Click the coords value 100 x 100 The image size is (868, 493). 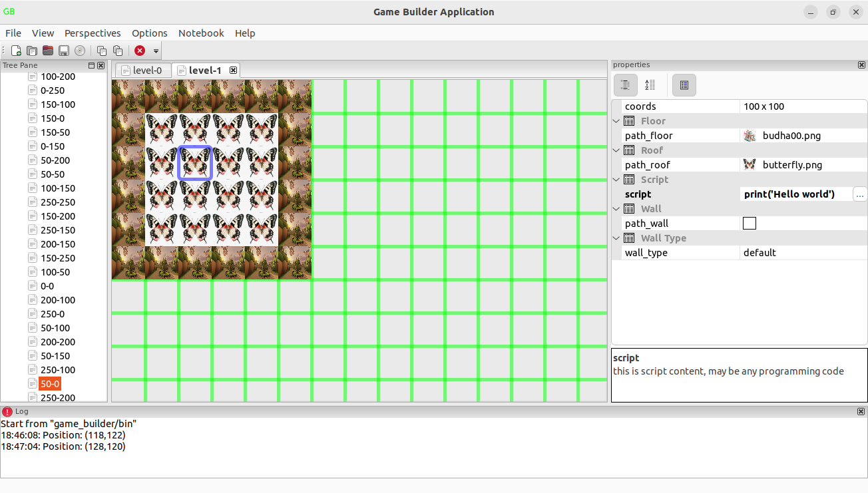point(764,106)
